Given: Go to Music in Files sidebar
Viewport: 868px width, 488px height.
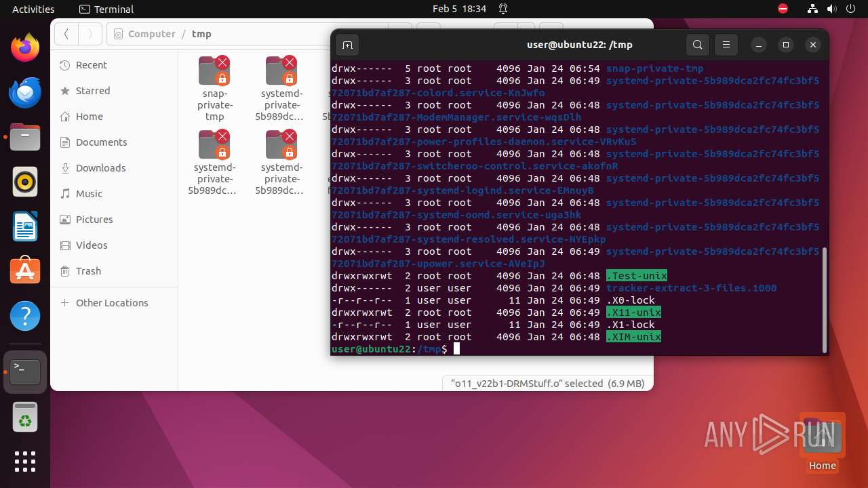Looking at the screenshot, I should pos(114,194).
